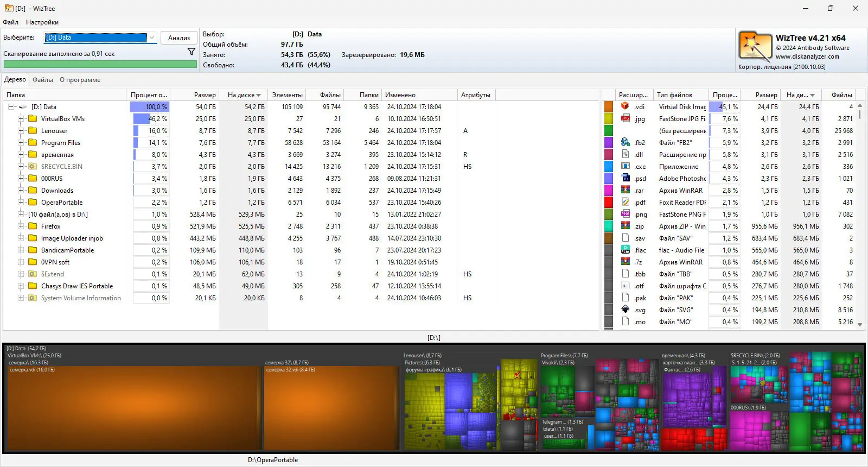Sort by the Изменено column header
868x467 pixels.
pyautogui.click(x=419, y=95)
